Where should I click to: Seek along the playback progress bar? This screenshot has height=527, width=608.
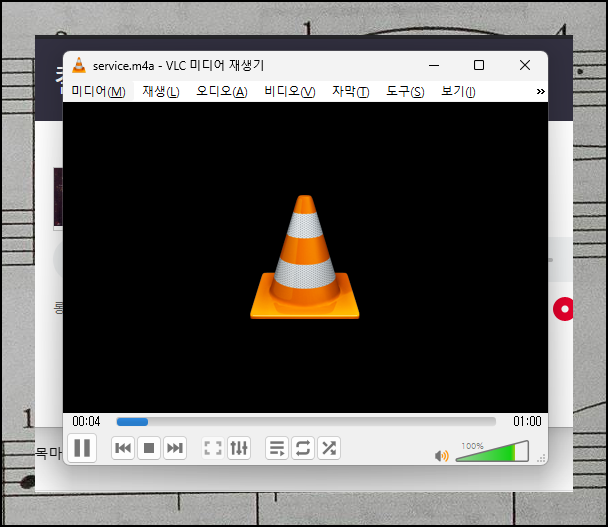[306, 422]
